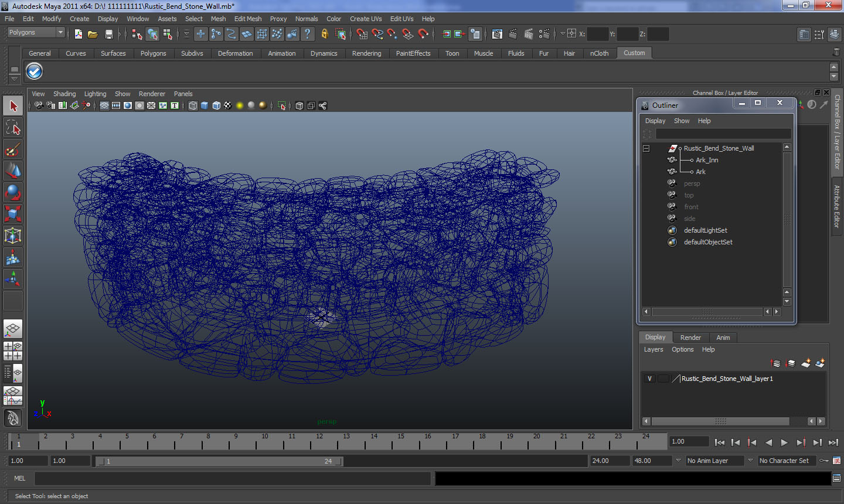Click frame 12 on the time slider
Screen dimensions: 844x504
pyautogui.click(x=319, y=441)
